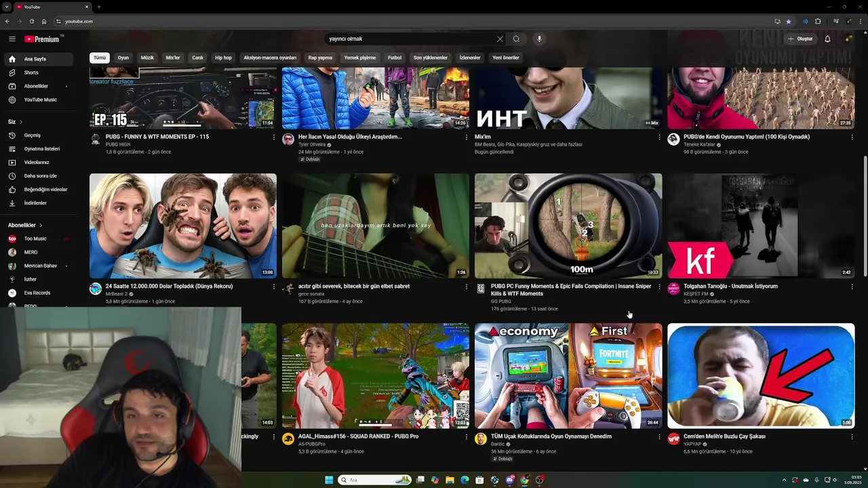Go to YouTube Premium logo home
Screen dimensions: 868x488
tap(42, 39)
